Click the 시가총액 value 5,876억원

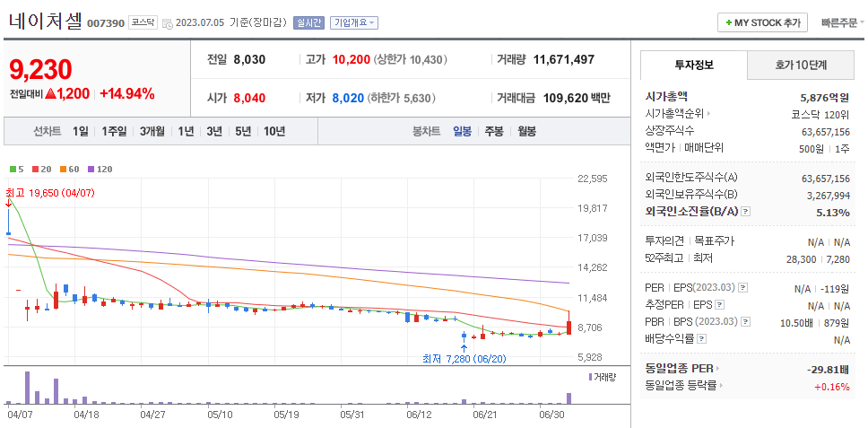click(824, 98)
